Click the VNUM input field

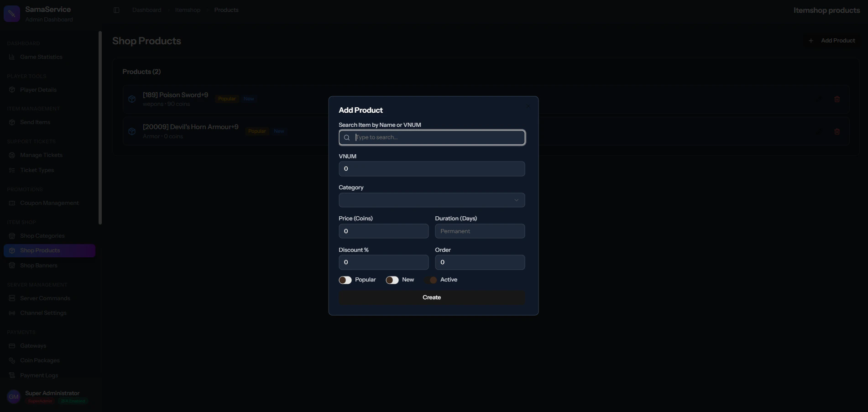[432, 169]
